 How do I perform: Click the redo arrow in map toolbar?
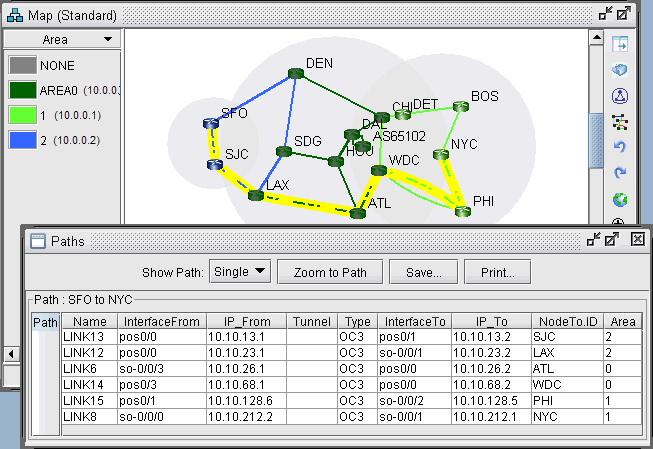point(619,173)
